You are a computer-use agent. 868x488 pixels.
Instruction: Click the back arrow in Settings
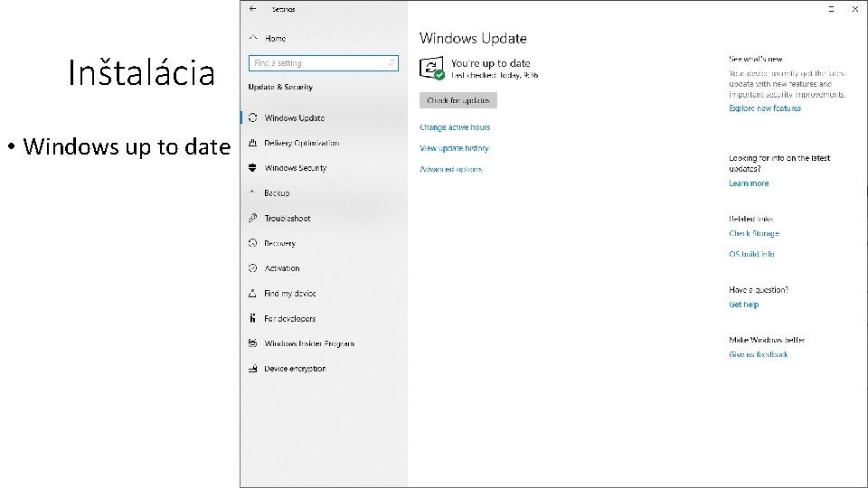[x=253, y=9]
